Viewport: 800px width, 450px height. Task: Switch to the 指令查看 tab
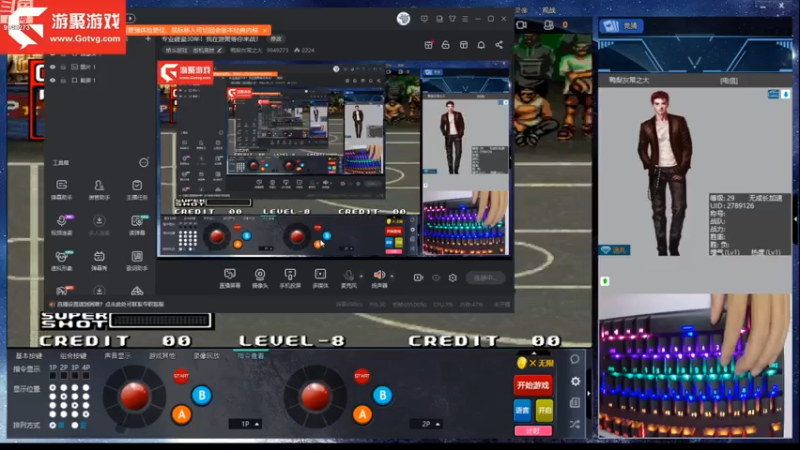click(x=251, y=356)
